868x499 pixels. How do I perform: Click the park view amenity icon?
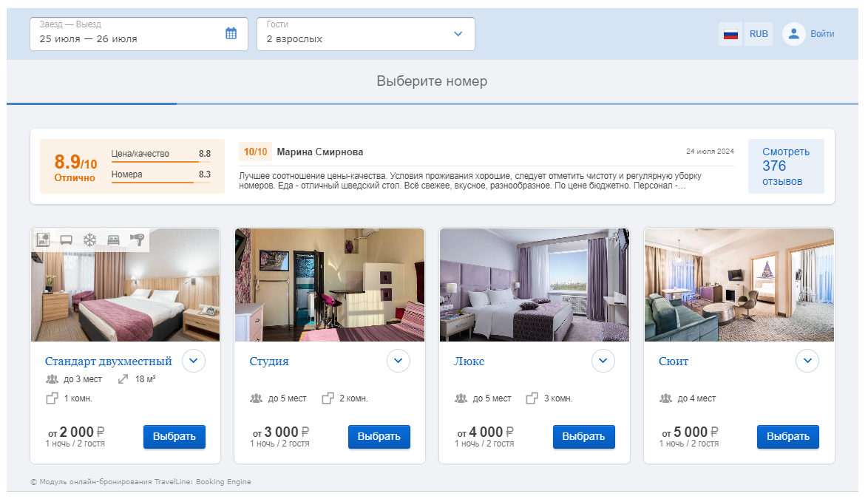click(x=43, y=240)
